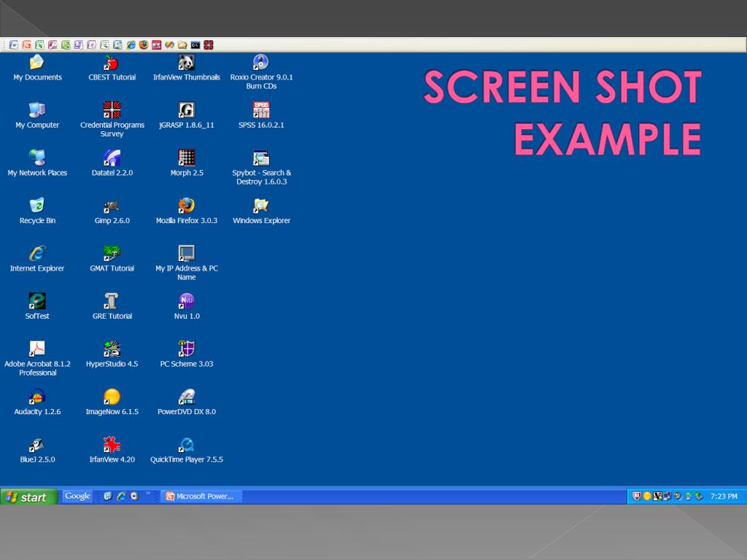Open the Start menu
The height and width of the screenshot is (560, 747).
28,497
